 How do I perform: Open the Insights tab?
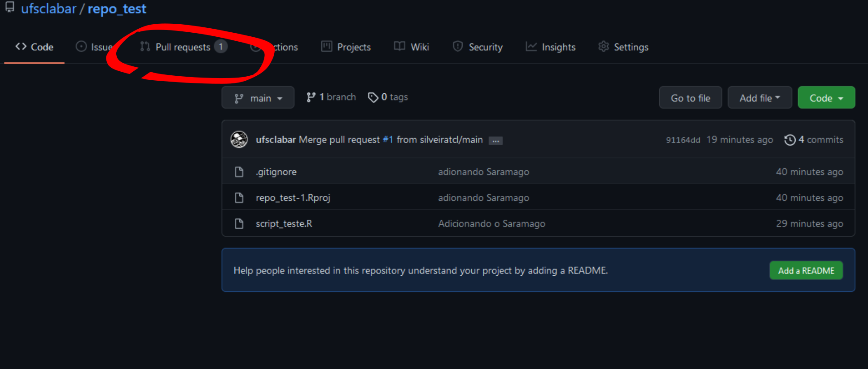[550, 47]
